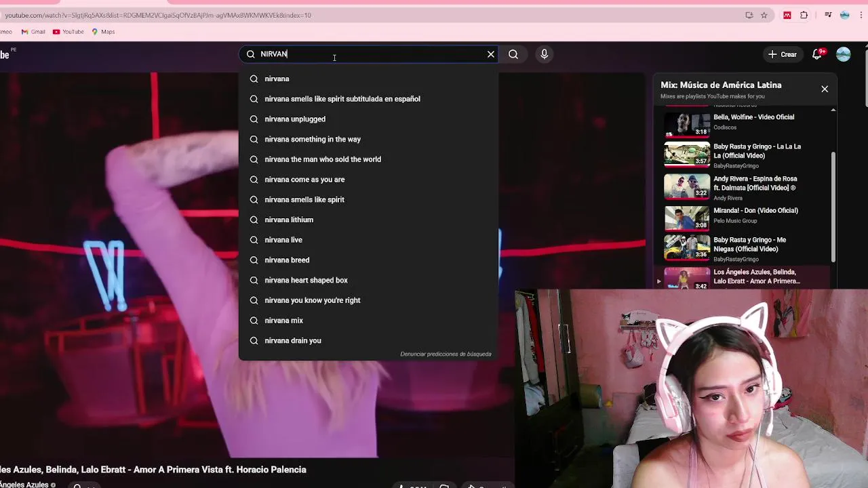Bookmark this page with star icon
Viewport: 868px width, 488px height.
[x=764, y=15]
